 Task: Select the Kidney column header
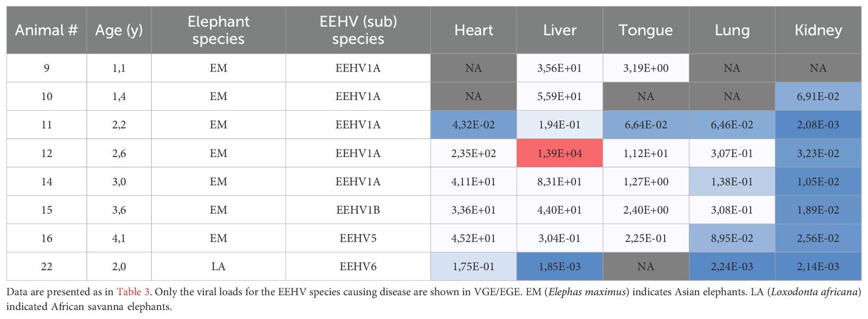tap(818, 30)
